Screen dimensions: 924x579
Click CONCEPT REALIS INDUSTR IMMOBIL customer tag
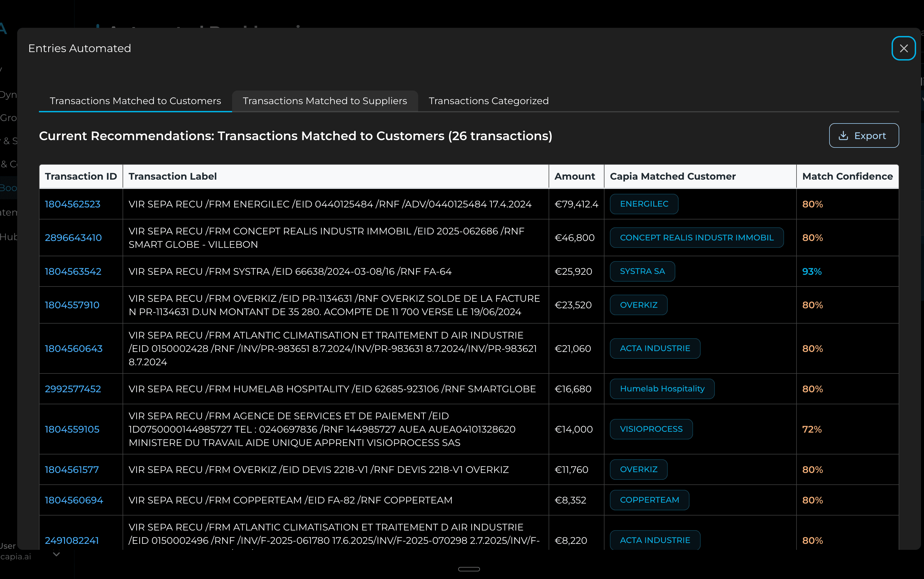696,238
